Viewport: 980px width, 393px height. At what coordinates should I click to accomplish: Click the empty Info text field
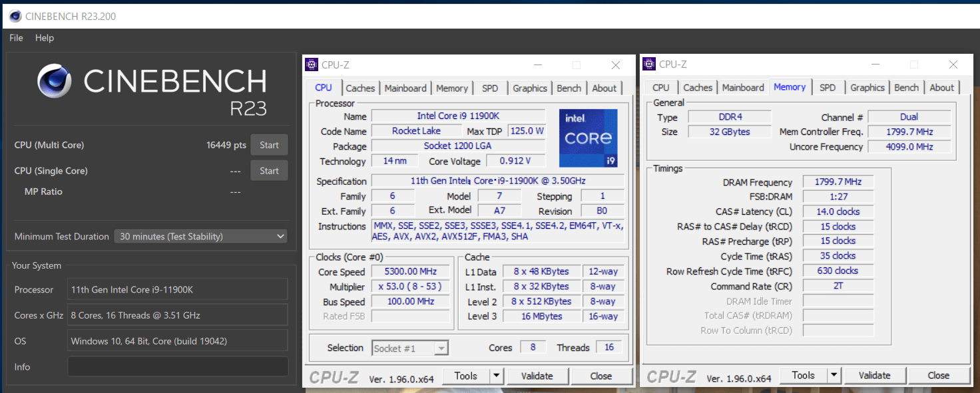(178, 366)
